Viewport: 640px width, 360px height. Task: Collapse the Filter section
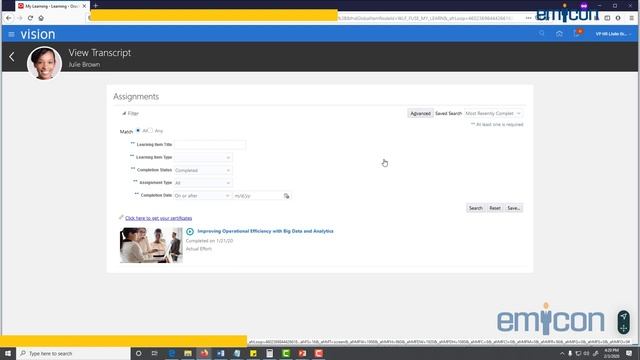(x=124, y=113)
